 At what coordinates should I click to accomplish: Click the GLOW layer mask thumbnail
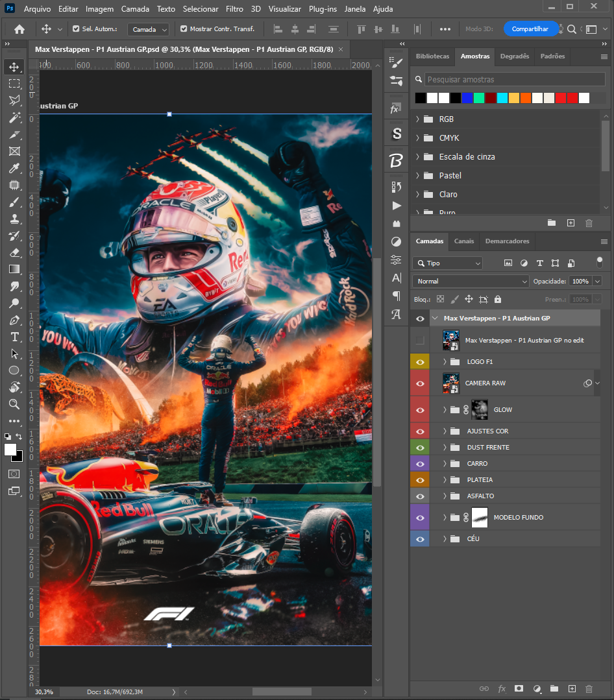(480, 410)
